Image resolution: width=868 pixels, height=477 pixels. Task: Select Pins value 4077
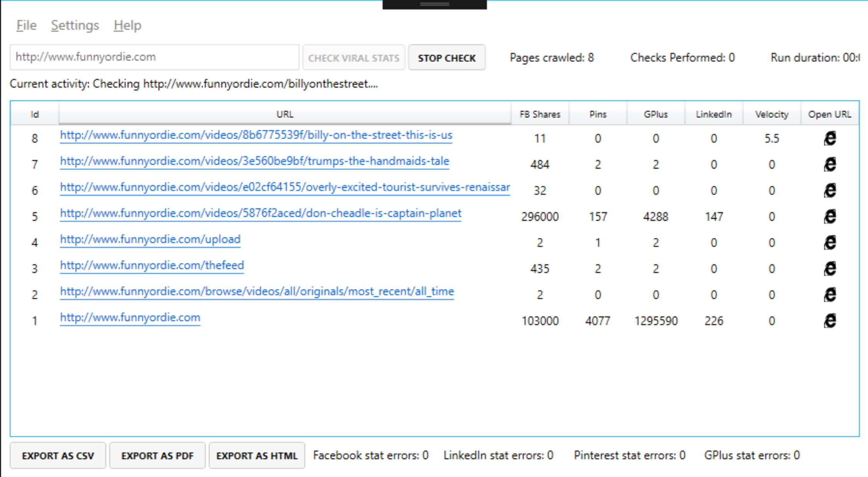click(x=598, y=321)
